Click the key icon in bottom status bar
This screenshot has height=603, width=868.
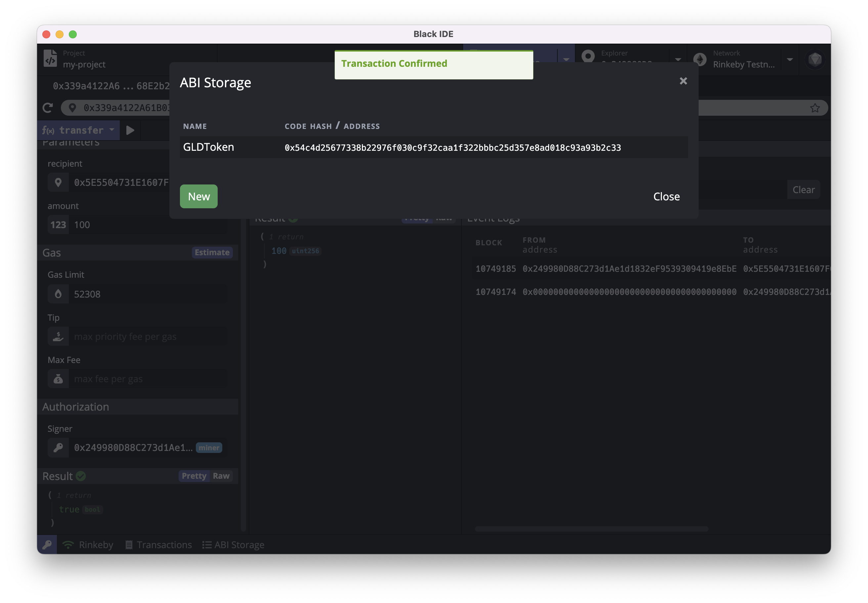47,544
